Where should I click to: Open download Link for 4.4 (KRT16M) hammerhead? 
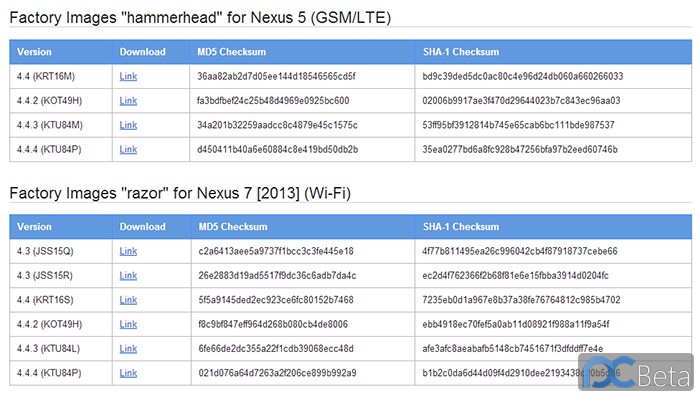(x=128, y=76)
